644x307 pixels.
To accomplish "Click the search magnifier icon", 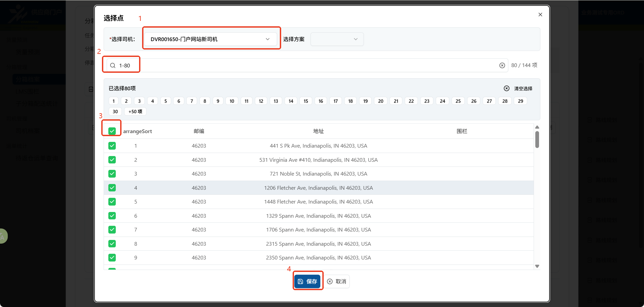I will pos(113,65).
